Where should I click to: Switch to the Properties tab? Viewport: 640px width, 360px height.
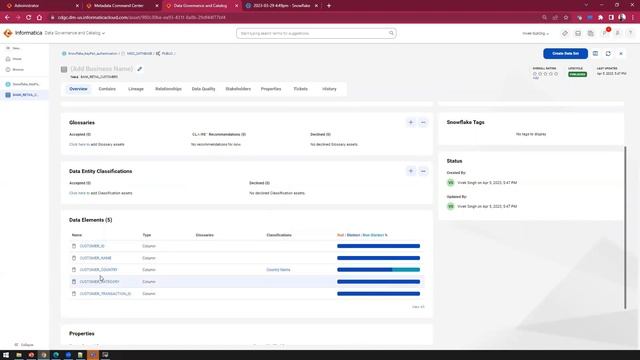click(x=271, y=89)
